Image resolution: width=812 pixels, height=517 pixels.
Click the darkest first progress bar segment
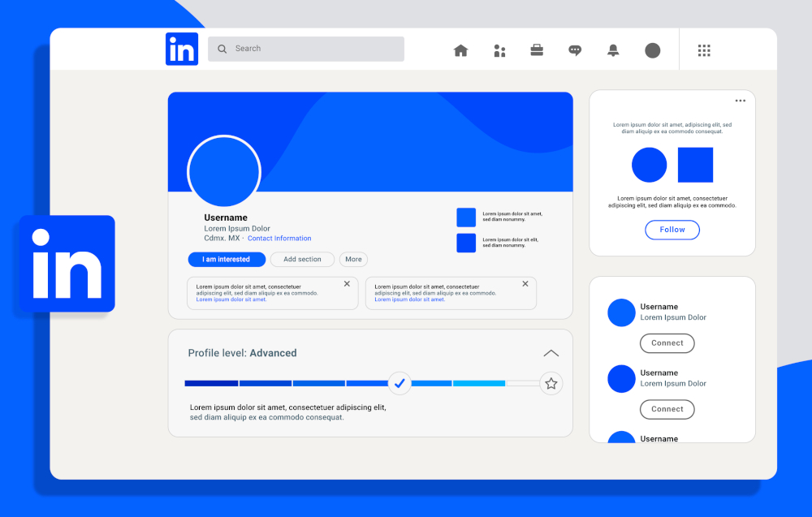click(x=211, y=383)
